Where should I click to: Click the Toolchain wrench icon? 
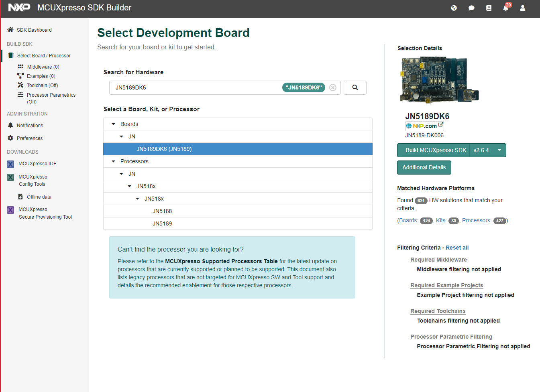click(20, 85)
